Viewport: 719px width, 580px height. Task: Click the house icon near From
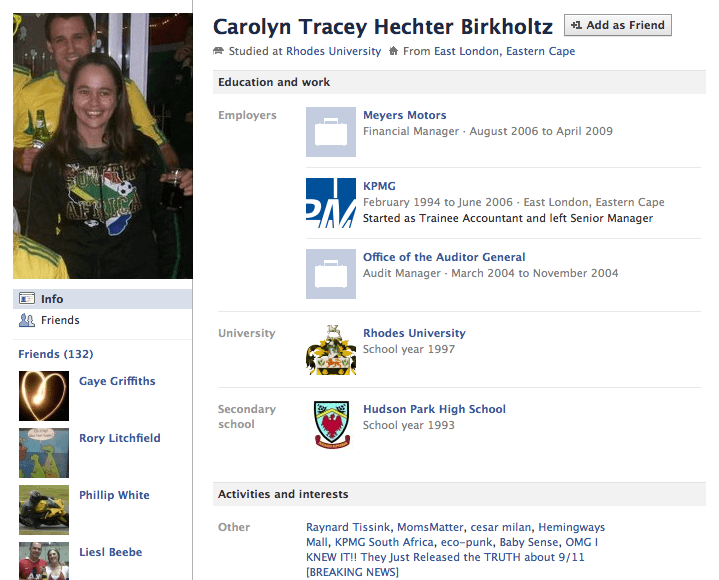pyautogui.click(x=393, y=51)
